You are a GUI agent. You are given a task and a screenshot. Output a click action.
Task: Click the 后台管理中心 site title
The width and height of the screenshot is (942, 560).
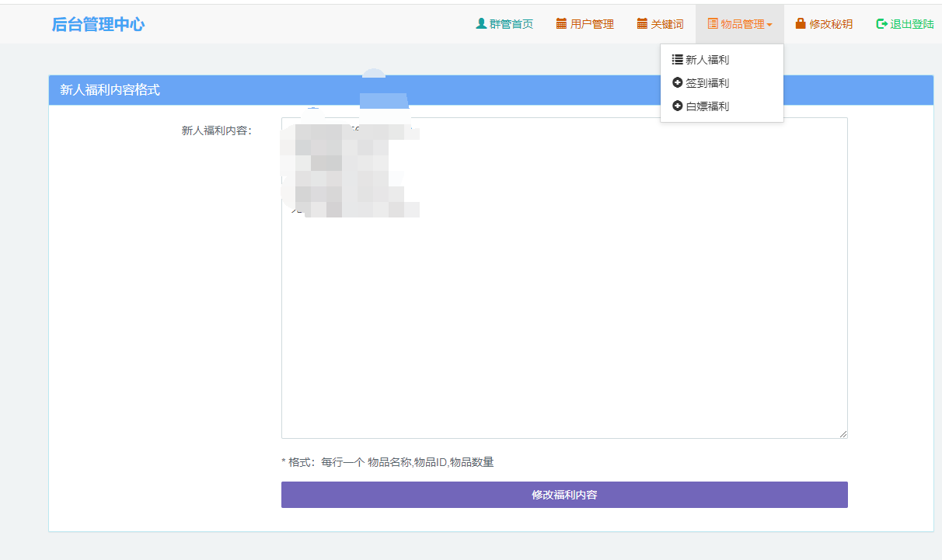tap(98, 24)
